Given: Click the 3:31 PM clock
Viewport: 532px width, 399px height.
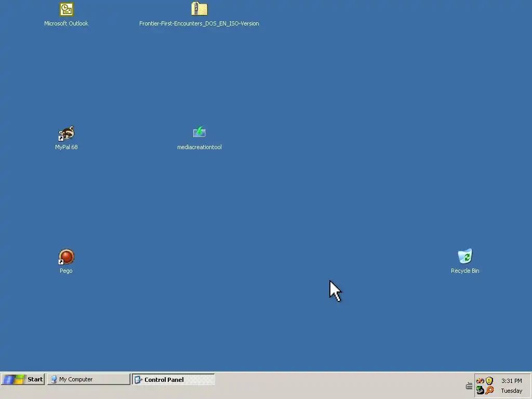Looking at the screenshot, I should coord(512,381).
